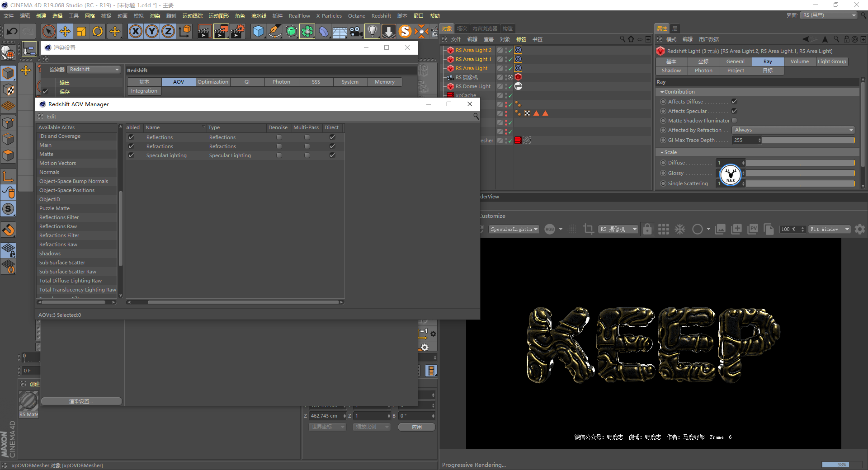Screen dimensions: 868x470
Task: Toggle Direct for SpecularLighting AOV
Action: point(332,155)
